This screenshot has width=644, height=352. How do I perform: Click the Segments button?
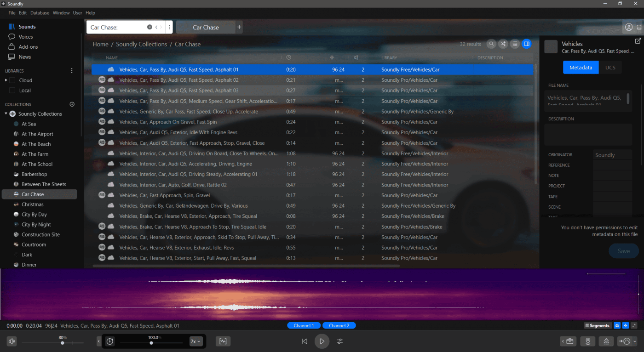(x=597, y=326)
